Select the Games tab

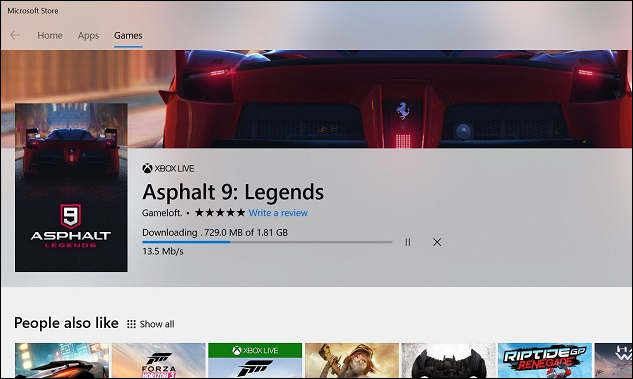pyautogui.click(x=128, y=36)
